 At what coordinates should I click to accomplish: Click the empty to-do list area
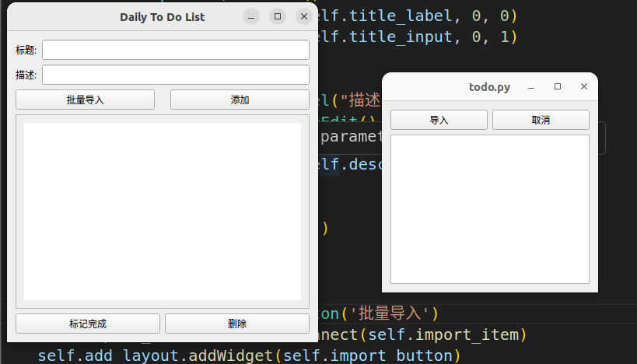coord(162,211)
